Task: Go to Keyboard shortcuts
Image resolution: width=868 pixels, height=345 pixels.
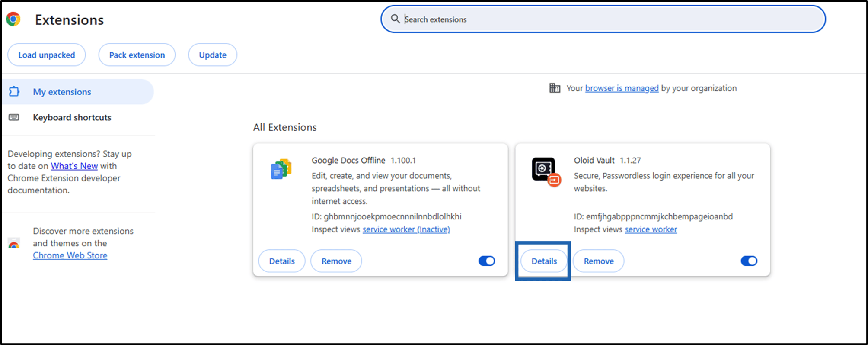Action: click(x=77, y=117)
